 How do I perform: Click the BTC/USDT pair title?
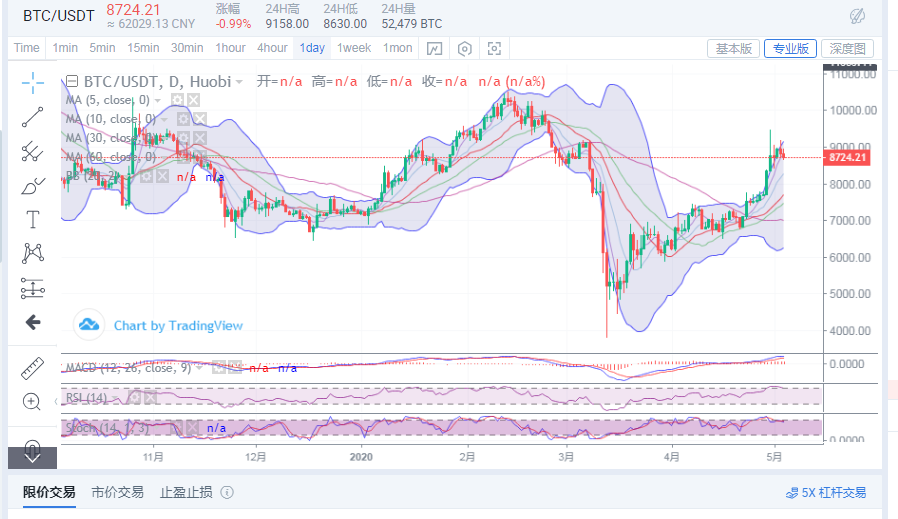(x=58, y=15)
